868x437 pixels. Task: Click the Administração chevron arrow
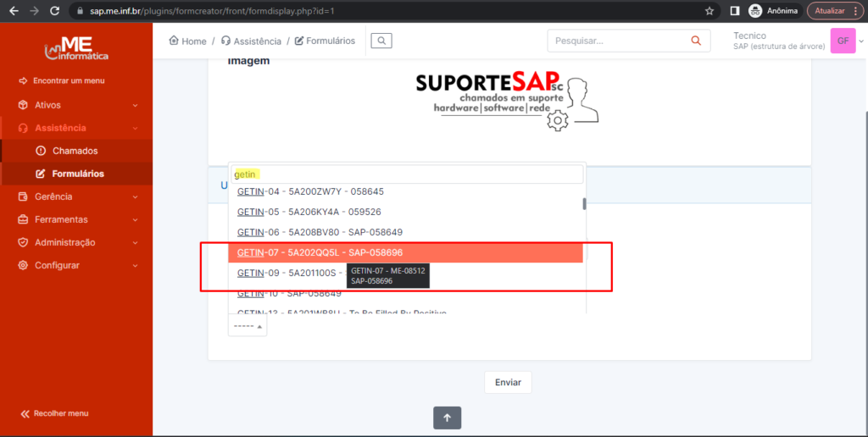coord(136,243)
